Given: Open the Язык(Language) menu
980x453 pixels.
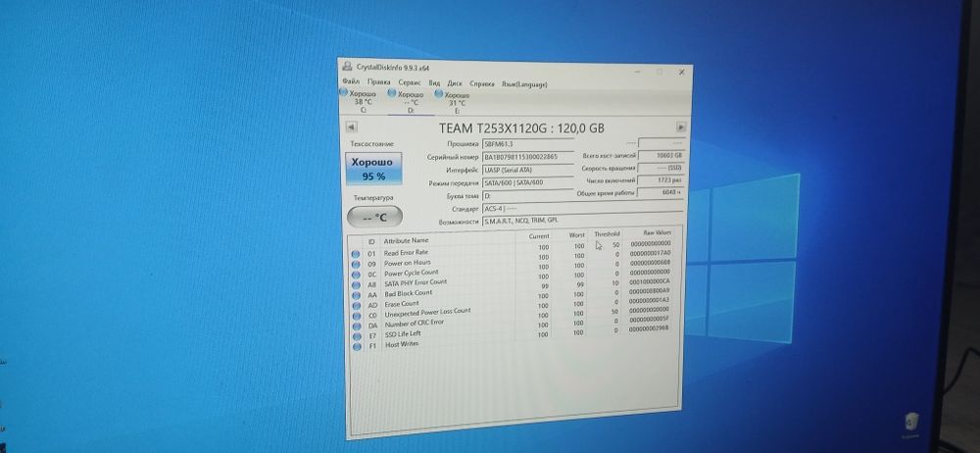Looking at the screenshot, I should (x=524, y=84).
